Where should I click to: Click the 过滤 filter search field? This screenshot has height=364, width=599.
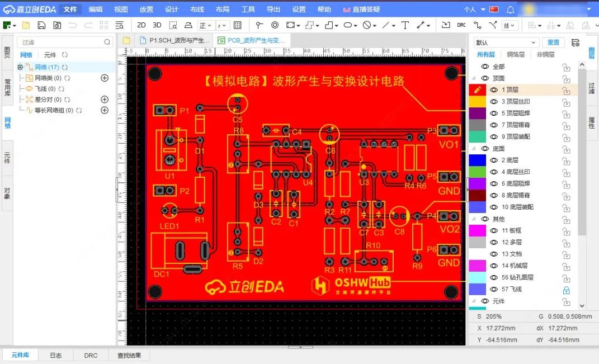(60, 42)
